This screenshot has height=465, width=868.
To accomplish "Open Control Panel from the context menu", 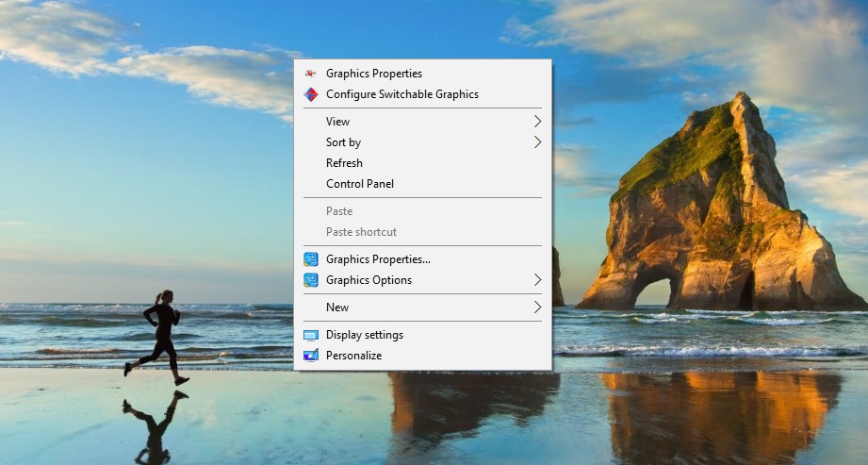I will 423,184.
